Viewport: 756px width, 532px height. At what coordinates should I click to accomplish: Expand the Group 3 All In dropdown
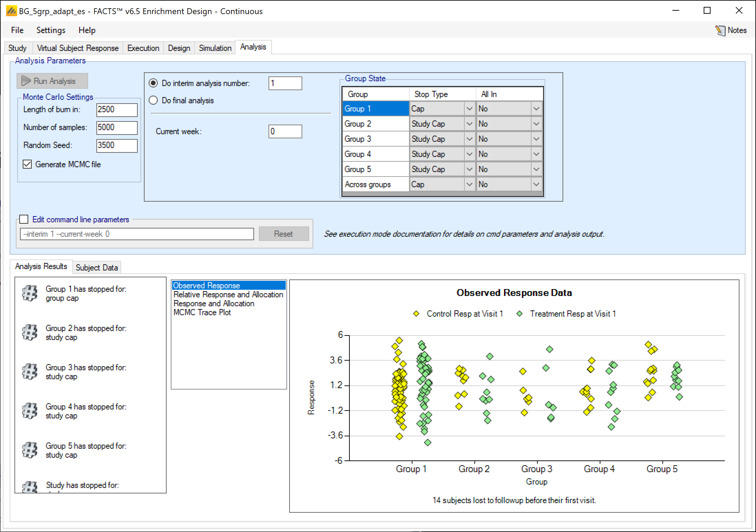[536, 139]
